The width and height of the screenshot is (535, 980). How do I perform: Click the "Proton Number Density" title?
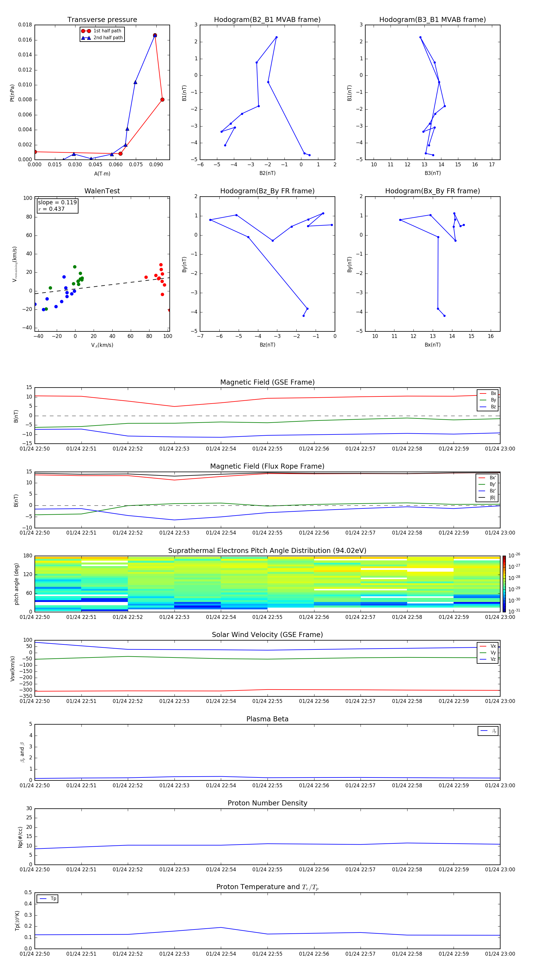(x=267, y=803)
